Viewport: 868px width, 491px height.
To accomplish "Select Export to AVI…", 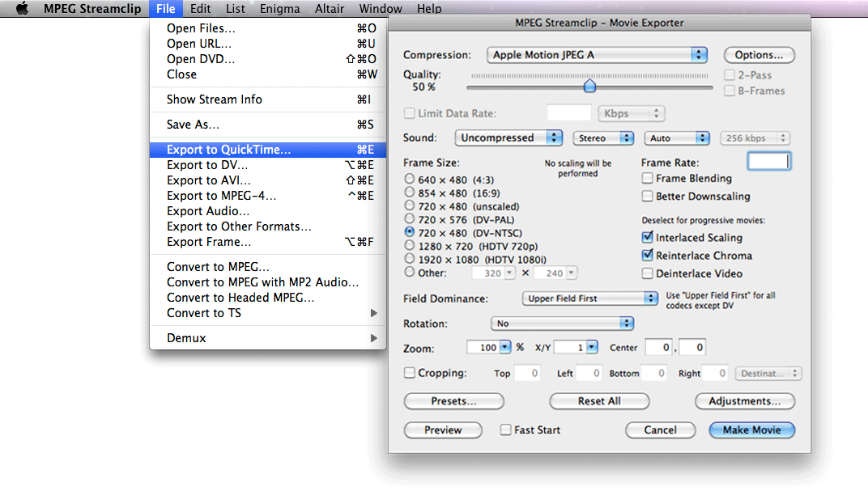I will click(268, 180).
